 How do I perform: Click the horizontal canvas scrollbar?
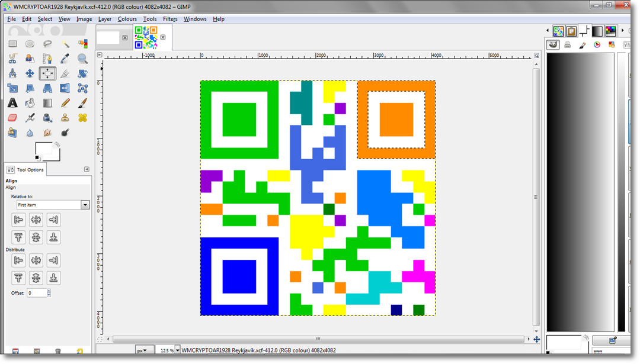tap(318, 339)
